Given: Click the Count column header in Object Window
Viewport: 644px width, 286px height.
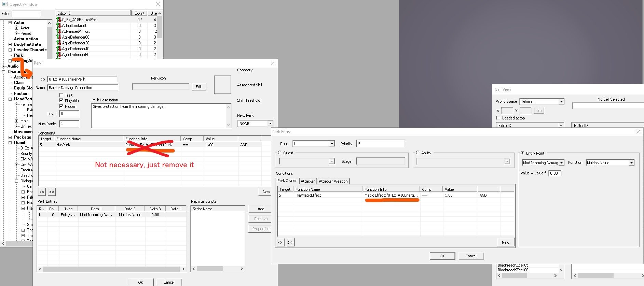Looking at the screenshot, I should coord(139,13).
